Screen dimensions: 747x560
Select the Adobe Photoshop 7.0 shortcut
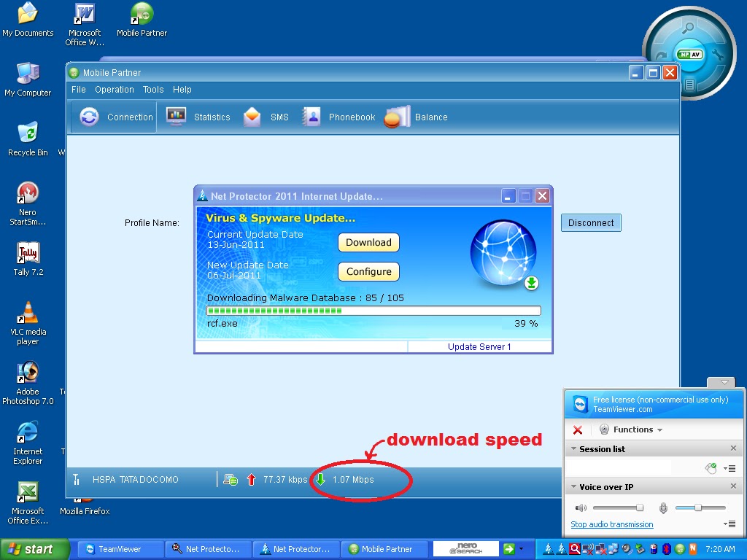point(28,384)
